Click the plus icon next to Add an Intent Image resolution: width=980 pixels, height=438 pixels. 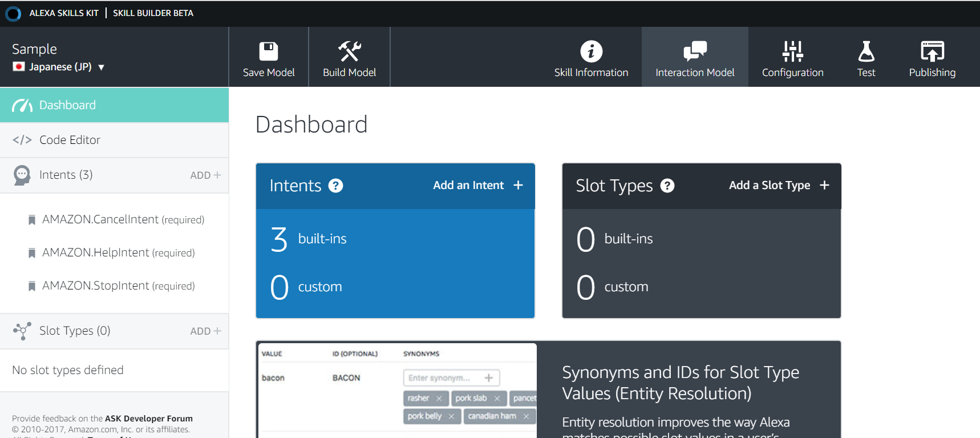pyautogui.click(x=518, y=185)
